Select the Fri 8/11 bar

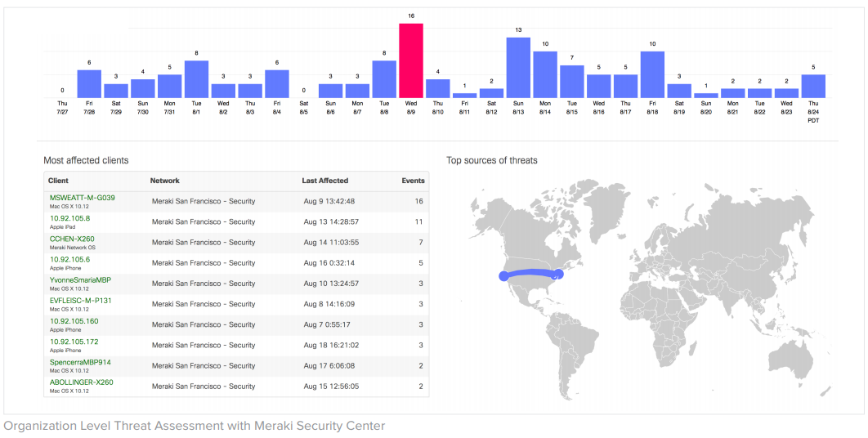pyautogui.click(x=464, y=96)
